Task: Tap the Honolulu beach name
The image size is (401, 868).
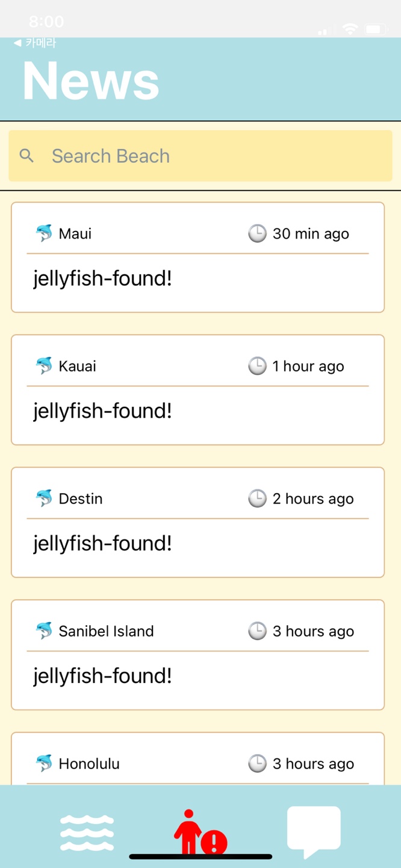Action: [89, 764]
